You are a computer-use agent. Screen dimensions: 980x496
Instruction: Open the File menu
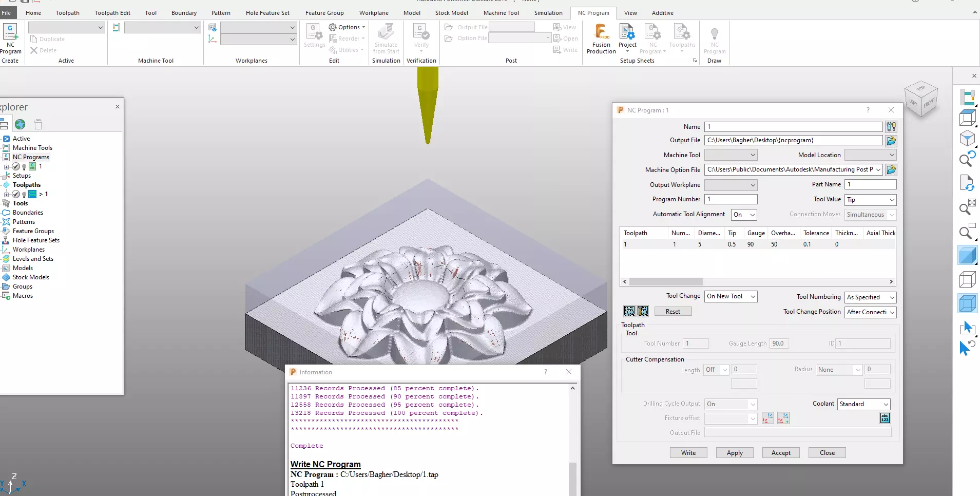pos(6,13)
